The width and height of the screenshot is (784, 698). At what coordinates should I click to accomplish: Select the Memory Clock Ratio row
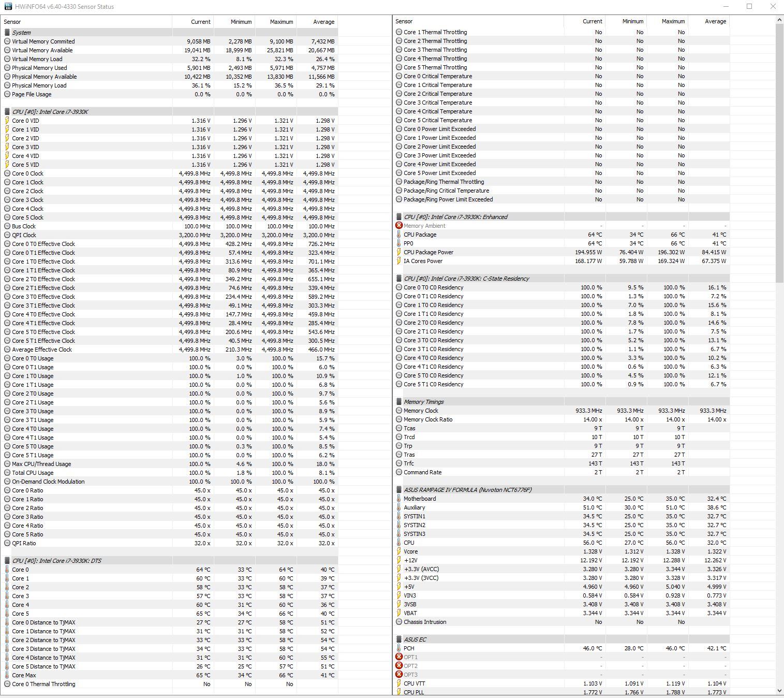561,419
